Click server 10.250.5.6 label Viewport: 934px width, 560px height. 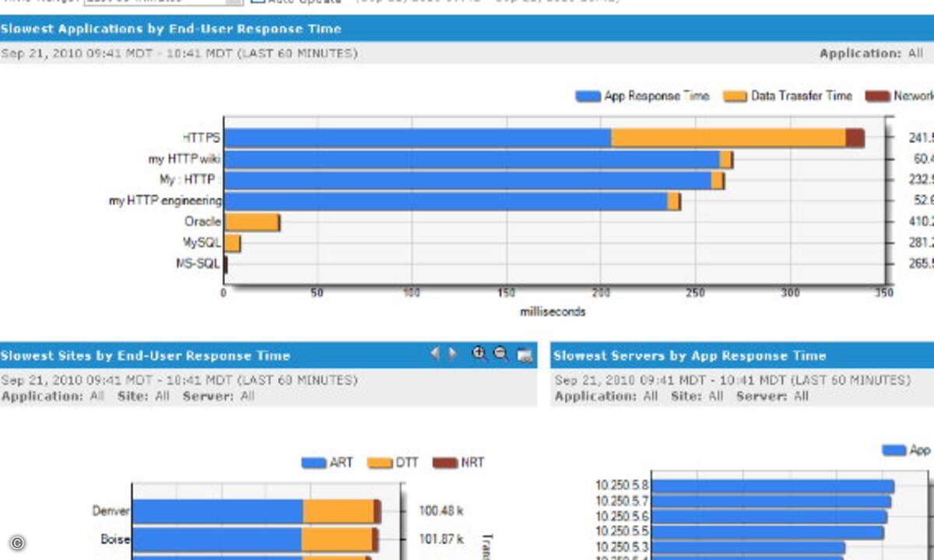tap(622, 516)
